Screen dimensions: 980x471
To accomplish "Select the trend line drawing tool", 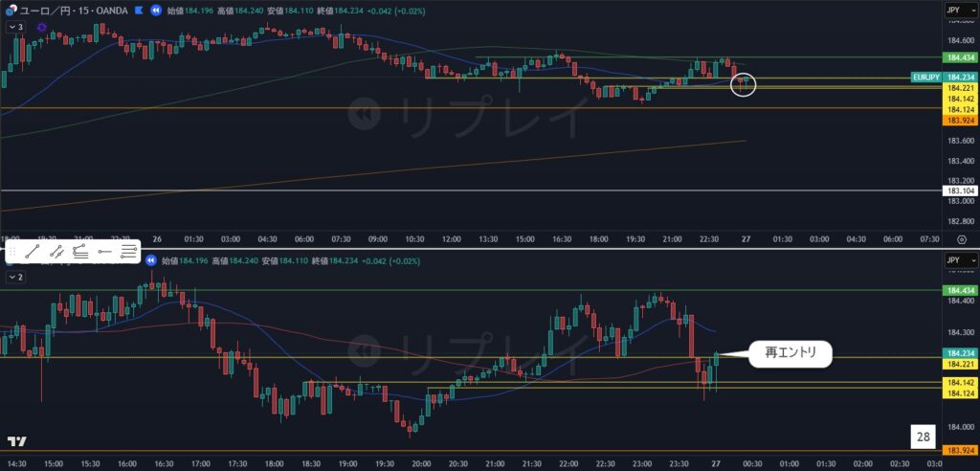I will (x=33, y=252).
